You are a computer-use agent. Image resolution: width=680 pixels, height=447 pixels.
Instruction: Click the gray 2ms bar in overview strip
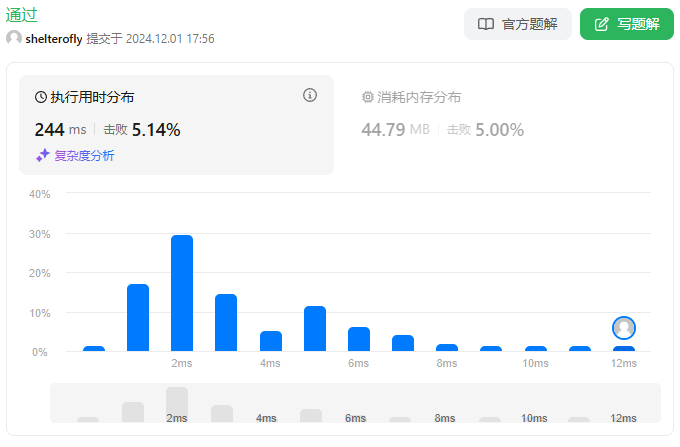coord(177,404)
